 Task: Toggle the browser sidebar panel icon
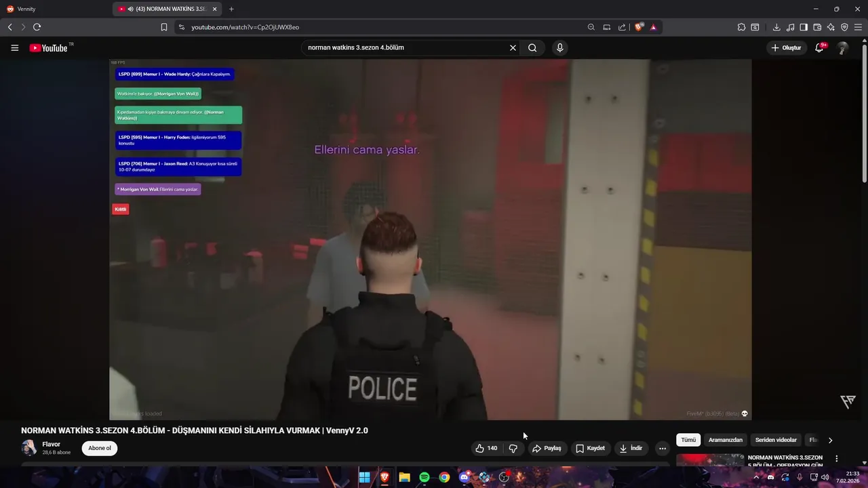pyautogui.click(x=804, y=27)
